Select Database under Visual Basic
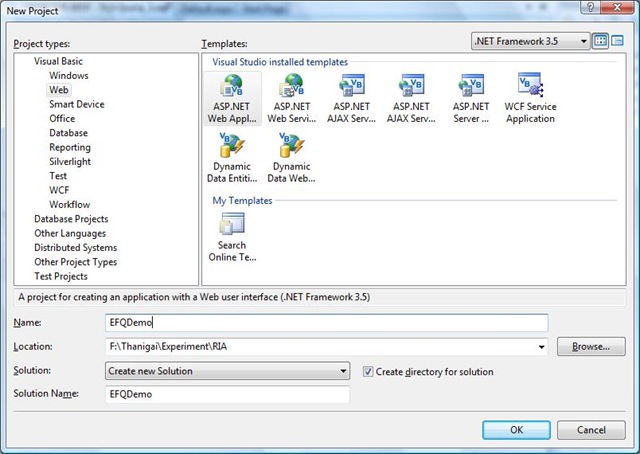Viewport: 640px width, 454px height. [x=68, y=133]
